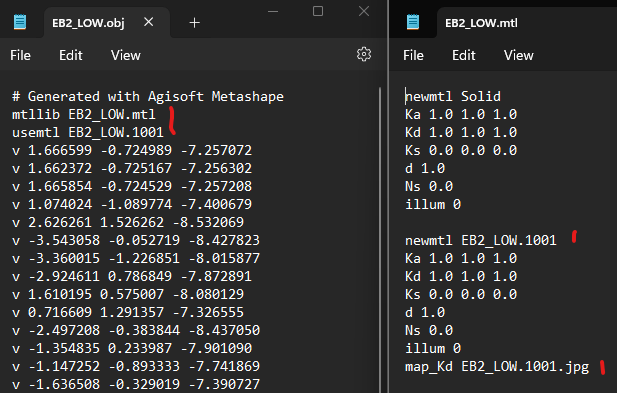Click line 'v -2.497208 -0.383844 -8.437050'
This screenshot has height=393, width=617.
tap(135, 330)
